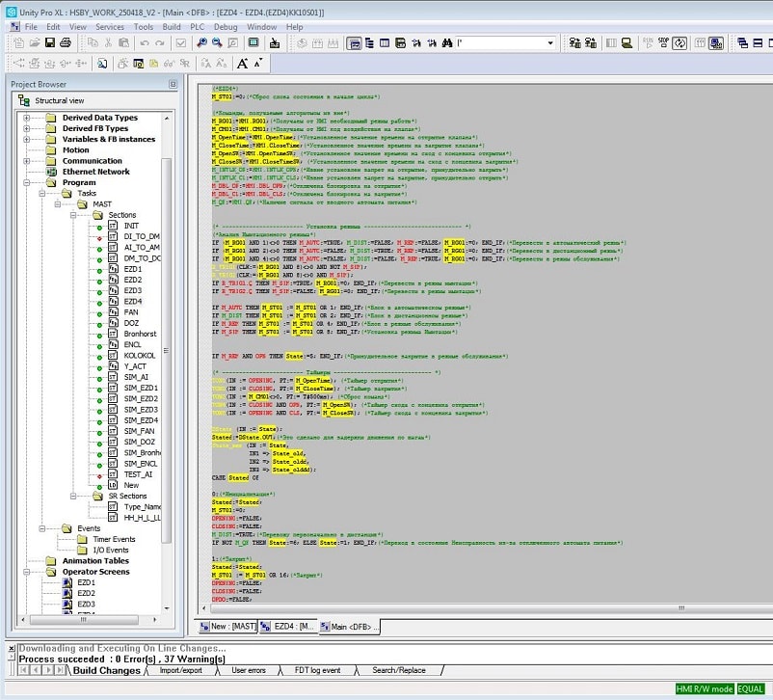Click the Paste clipboard icon
The height and width of the screenshot is (700, 773).
(123, 43)
